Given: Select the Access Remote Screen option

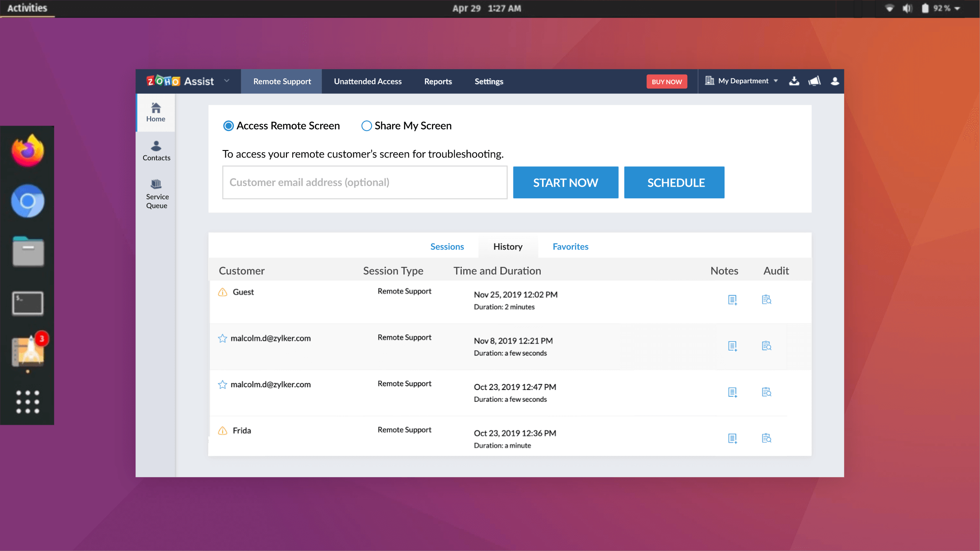Looking at the screenshot, I should pos(228,126).
